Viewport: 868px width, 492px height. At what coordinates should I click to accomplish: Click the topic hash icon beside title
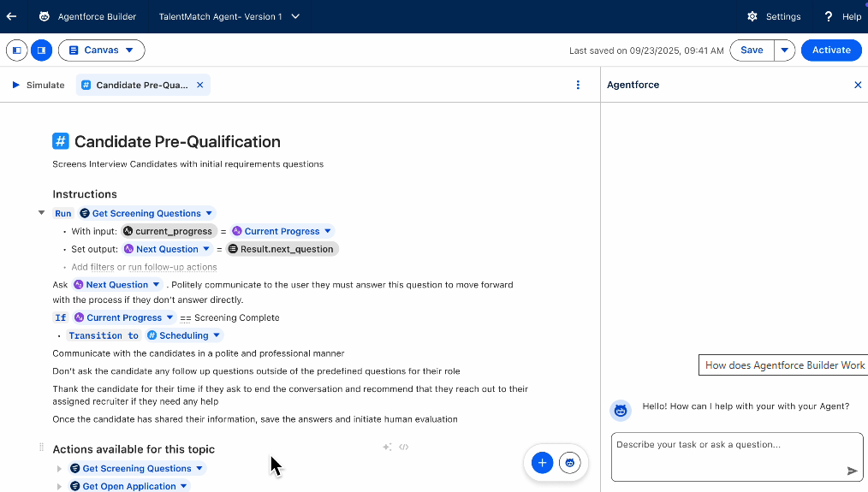(x=60, y=141)
